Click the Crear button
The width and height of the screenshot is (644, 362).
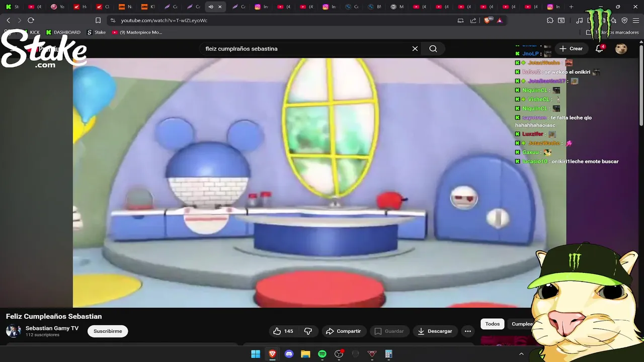(x=571, y=49)
